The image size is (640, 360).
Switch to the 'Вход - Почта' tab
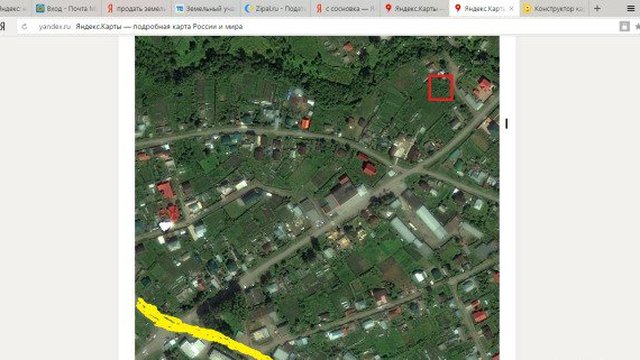[x=65, y=8]
